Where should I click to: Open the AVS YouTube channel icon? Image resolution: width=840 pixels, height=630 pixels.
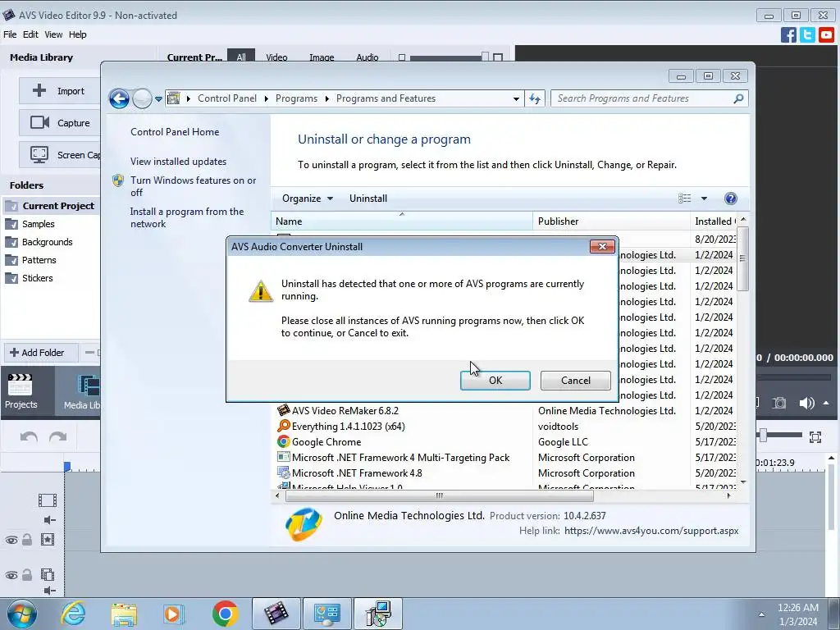826,35
